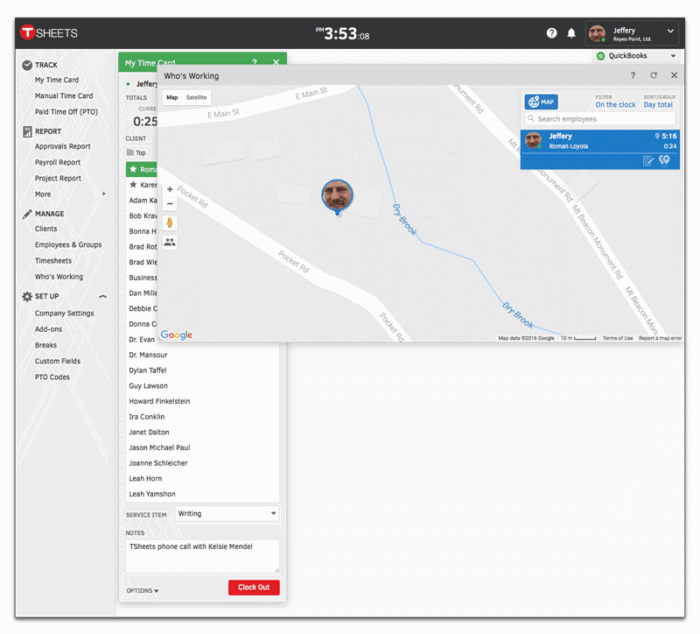This screenshot has height=634, width=700.
Task: Zoom out on the map
Action: tap(170, 204)
